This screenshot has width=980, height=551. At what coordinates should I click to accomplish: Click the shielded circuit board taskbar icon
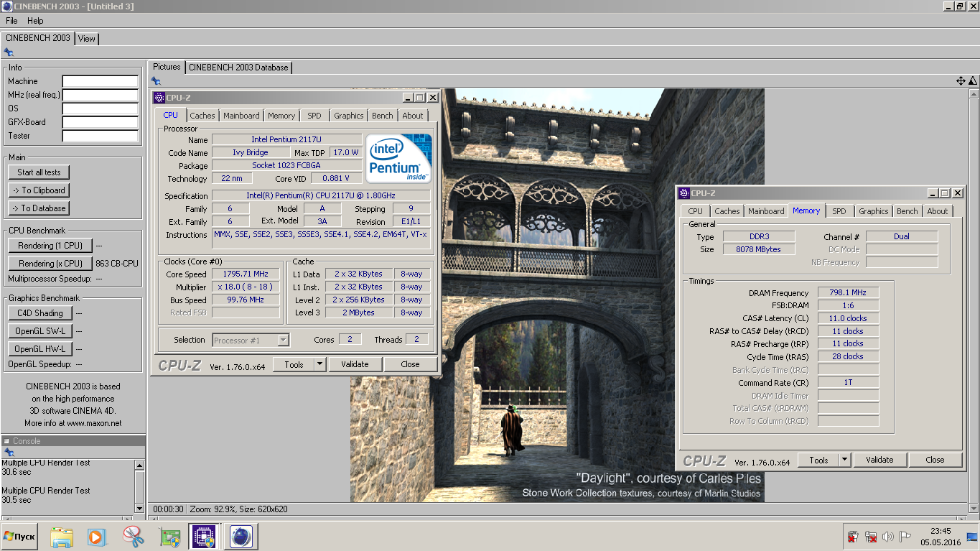coord(170,537)
